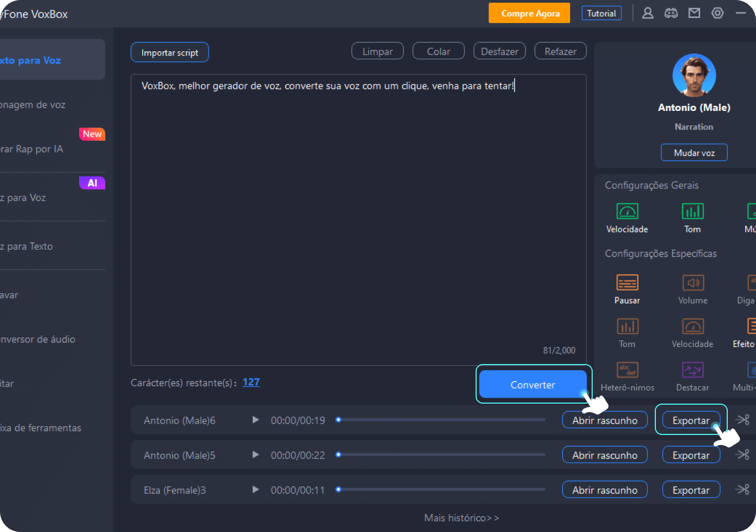
Task: Select the specific Tom icon below Pausar
Action: 627,326
